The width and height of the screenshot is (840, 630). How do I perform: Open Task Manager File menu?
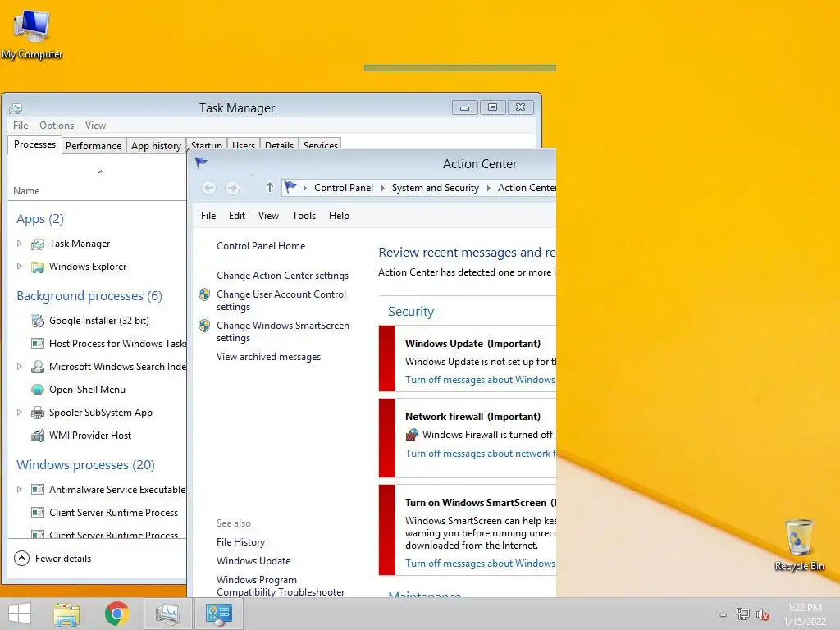(21, 126)
